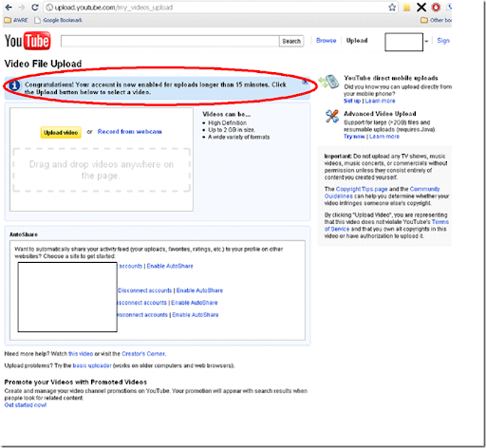Image resolution: width=486 pixels, height=448 pixels.
Task: Click Set up mobile uploads link
Action: [352, 101]
